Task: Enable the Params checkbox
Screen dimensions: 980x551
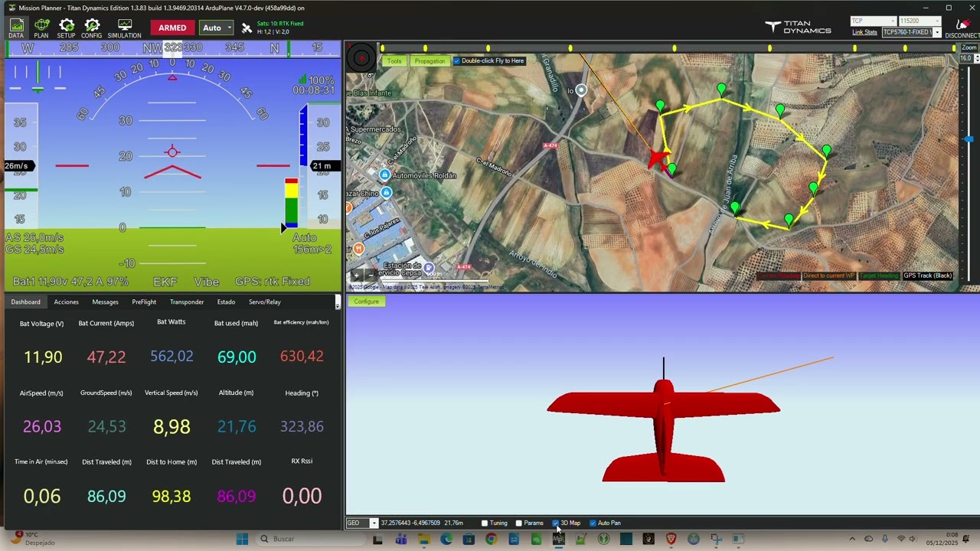Action: 519,523
